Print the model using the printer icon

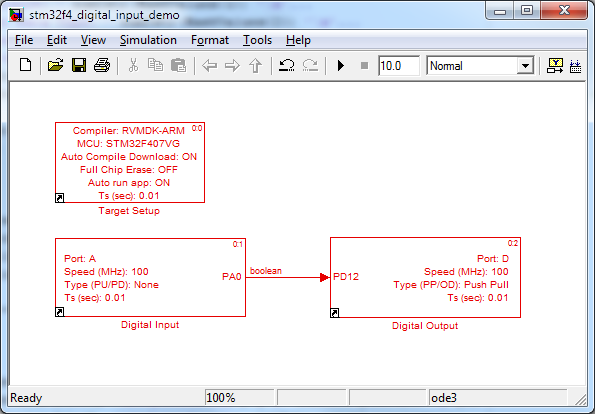pos(102,65)
